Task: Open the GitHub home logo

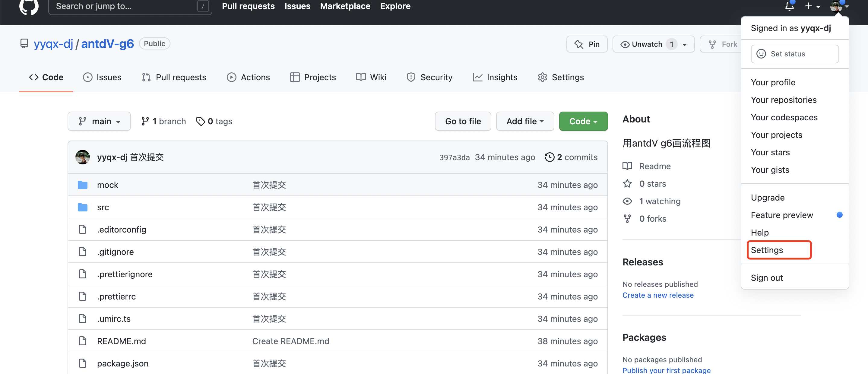Action: [29, 6]
